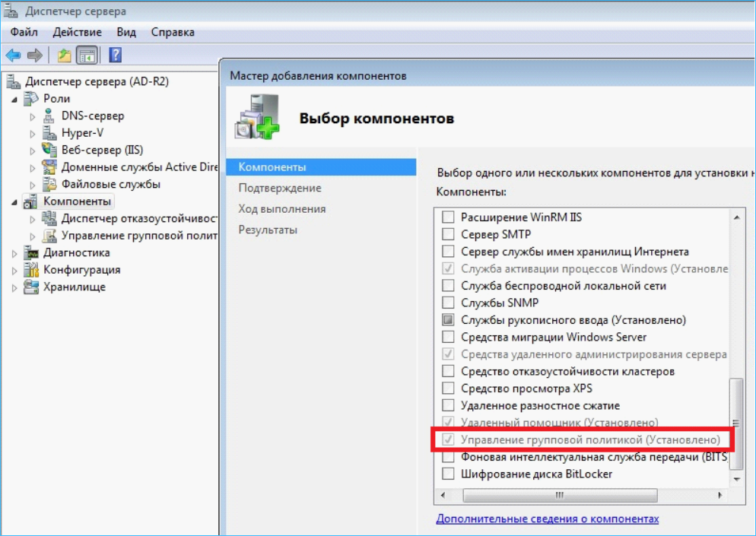Expand the Хранилище node arrow
The image size is (756, 536).
tap(14, 287)
